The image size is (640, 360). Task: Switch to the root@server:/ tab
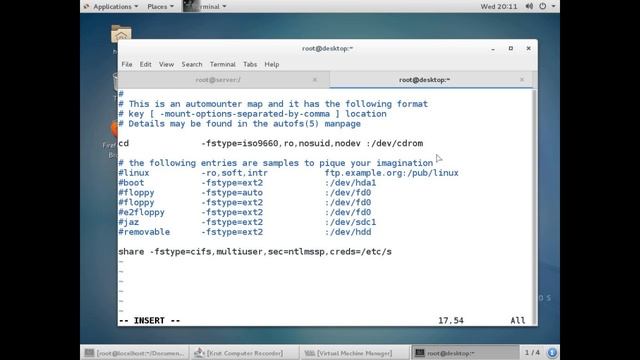pyautogui.click(x=218, y=80)
